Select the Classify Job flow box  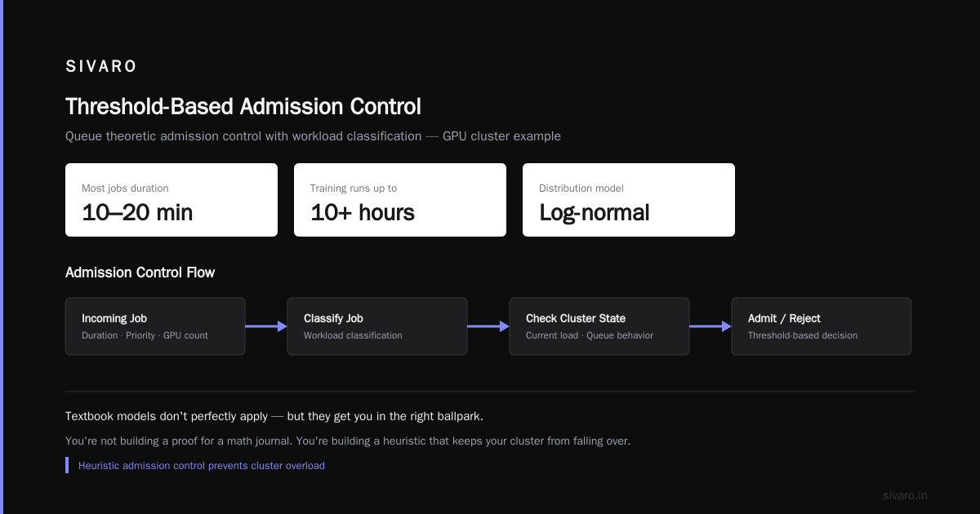click(377, 326)
